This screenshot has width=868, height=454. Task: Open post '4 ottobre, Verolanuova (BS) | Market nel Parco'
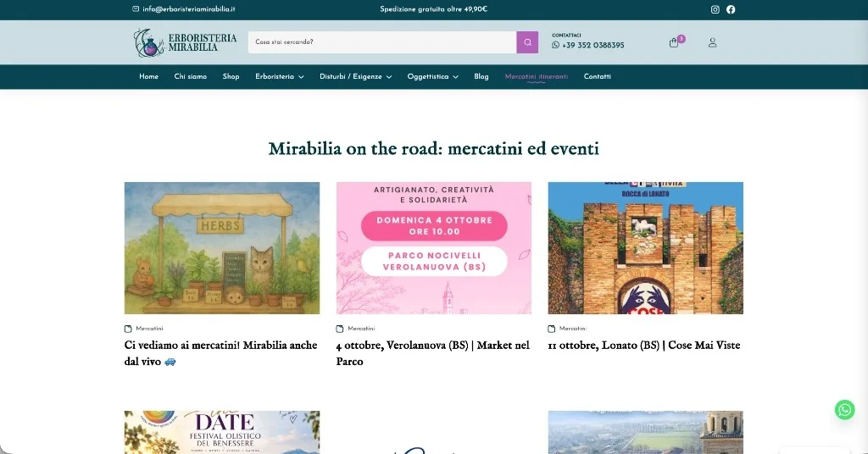[433, 353]
